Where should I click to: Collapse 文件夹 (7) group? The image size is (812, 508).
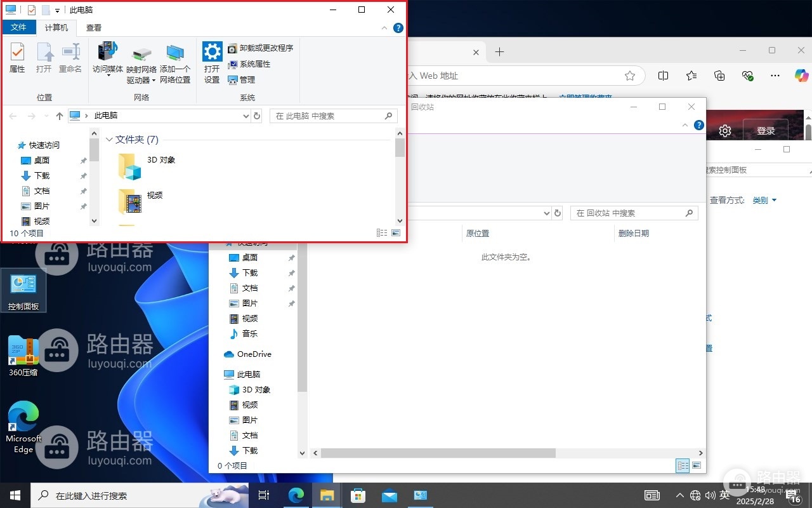[109, 140]
